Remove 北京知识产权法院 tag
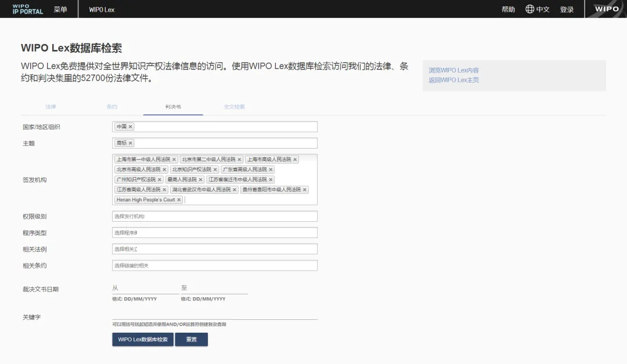 [x=215, y=170]
